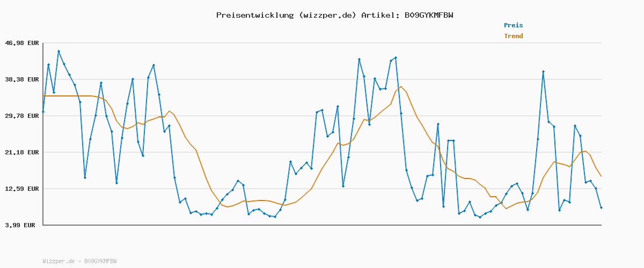The height and width of the screenshot is (268, 644).
Task: Select the 46.98 EUR axis label
Action: [22, 43]
